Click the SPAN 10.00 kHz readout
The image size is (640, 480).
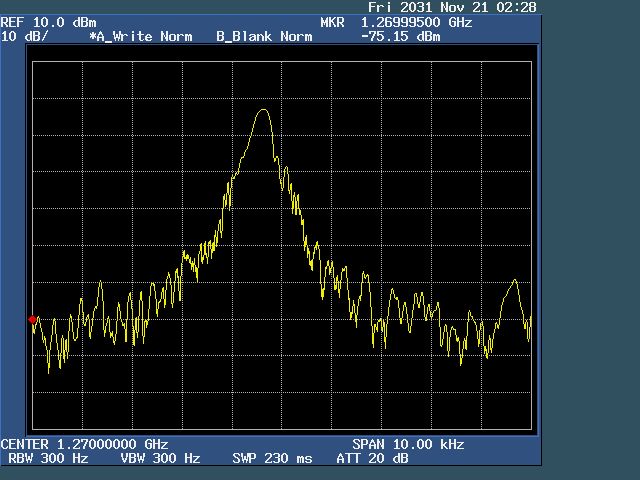tap(408, 444)
